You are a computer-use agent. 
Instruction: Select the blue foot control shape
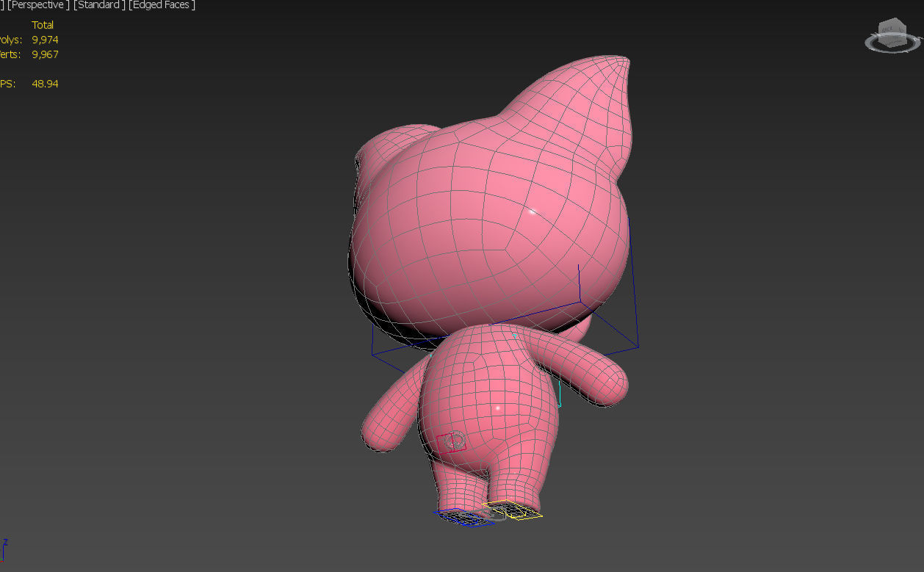tap(463, 517)
